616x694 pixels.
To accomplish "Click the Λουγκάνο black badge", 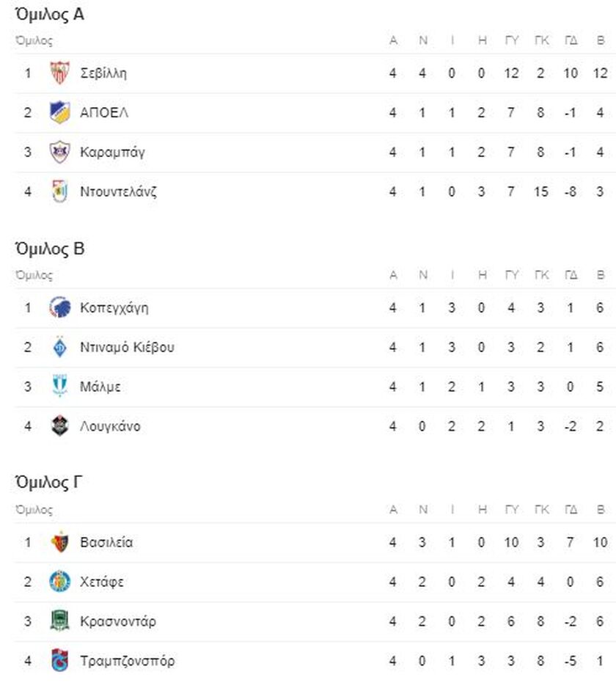I will coord(59,426).
